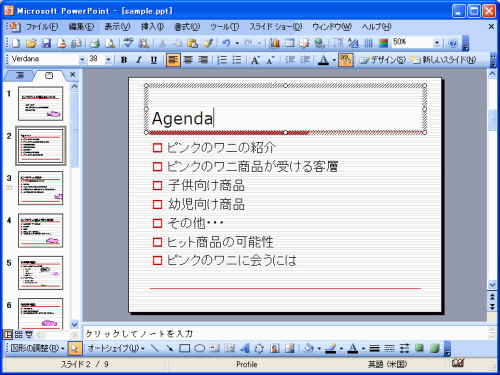Open the スライド ショー menu
Viewport: 500px width, 375px height.
coord(275,27)
